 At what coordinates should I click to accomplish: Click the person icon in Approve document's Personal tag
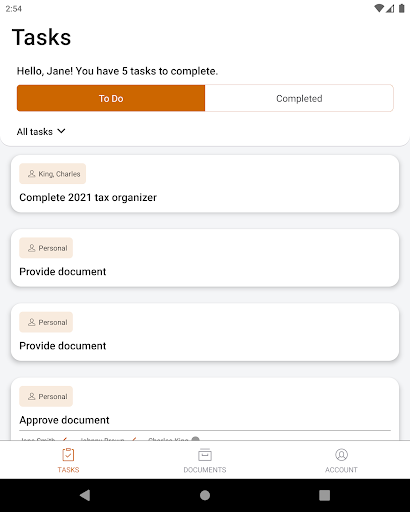(32, 396)
